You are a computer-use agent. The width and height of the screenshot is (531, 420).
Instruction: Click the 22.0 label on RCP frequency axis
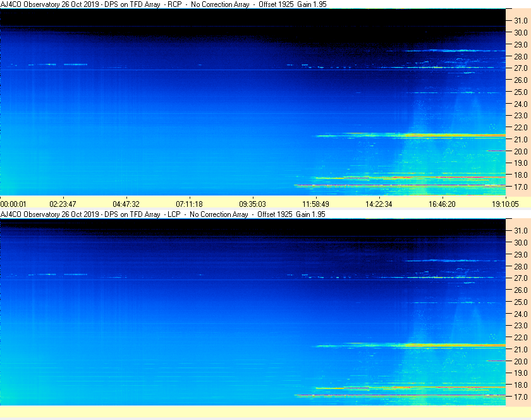[x=521, y=128]
